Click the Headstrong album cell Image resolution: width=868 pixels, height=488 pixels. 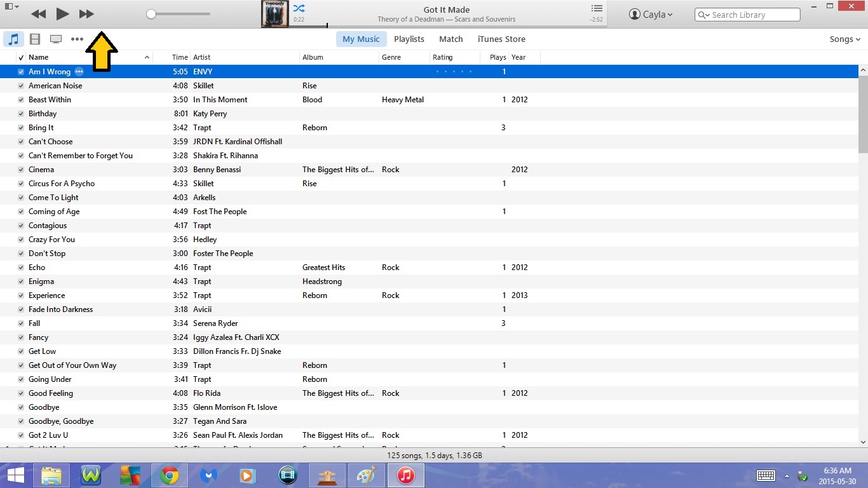[x=322, y=281]
